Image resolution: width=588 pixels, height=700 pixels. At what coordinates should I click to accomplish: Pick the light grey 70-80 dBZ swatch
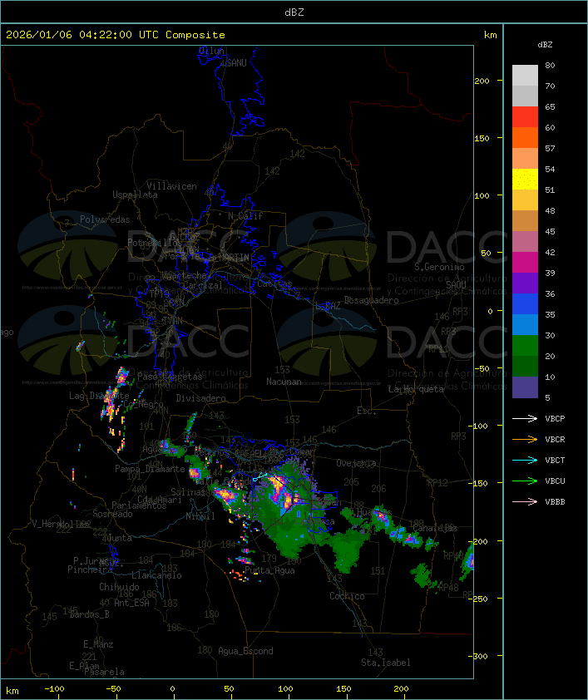[525, 76]
